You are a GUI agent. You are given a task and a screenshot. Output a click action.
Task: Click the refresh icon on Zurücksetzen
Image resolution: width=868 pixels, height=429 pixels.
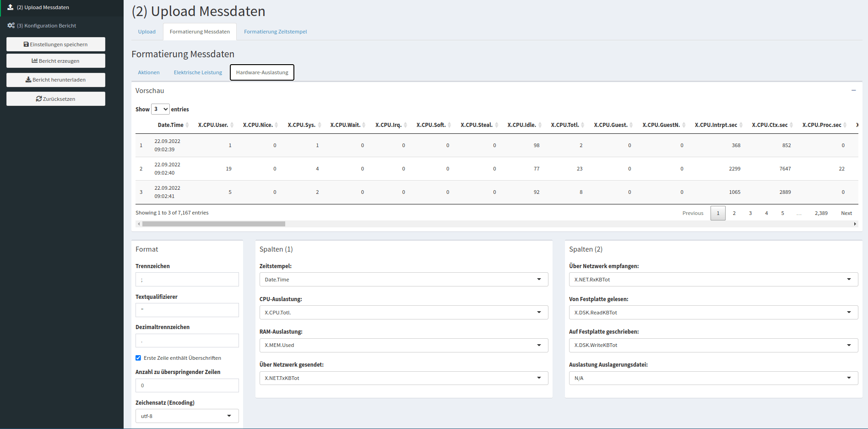(x=39, y=99)
